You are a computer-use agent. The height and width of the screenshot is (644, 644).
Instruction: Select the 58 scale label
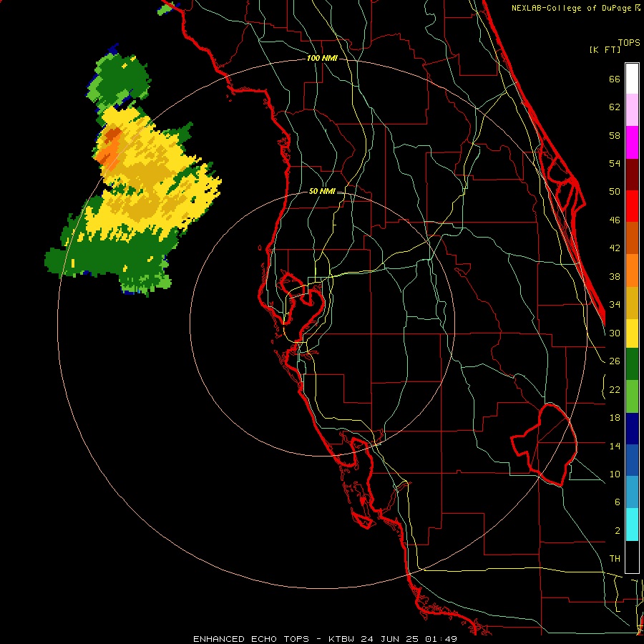[x=615, y=135]
